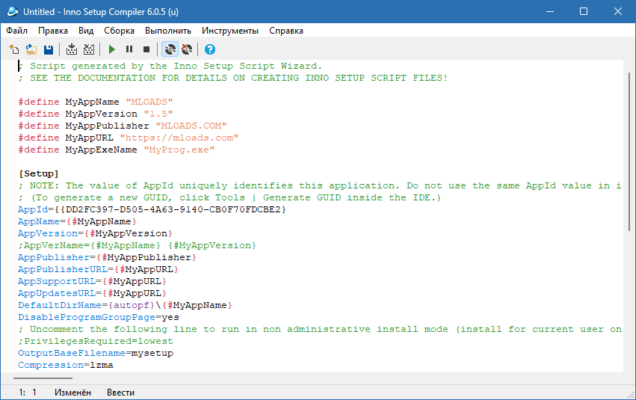The height and width of the screenshot is (400, 636).
Task: Click the "MLOADS" app name string
Action: [x=149, y=102]
